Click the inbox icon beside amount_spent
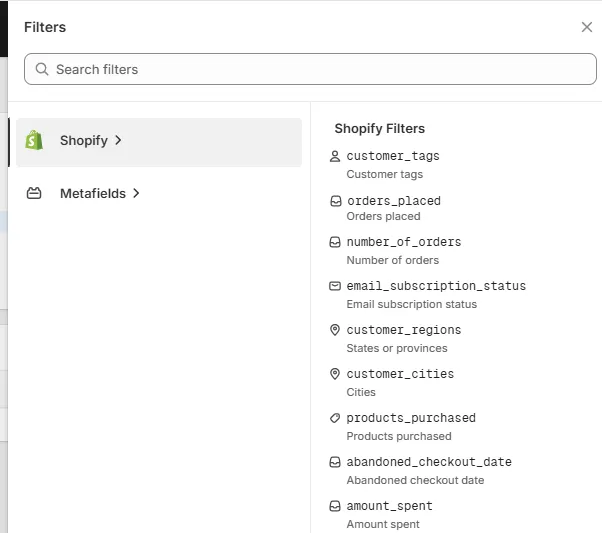This screenshot has width=602, height=533. click(x=335, y=506)
